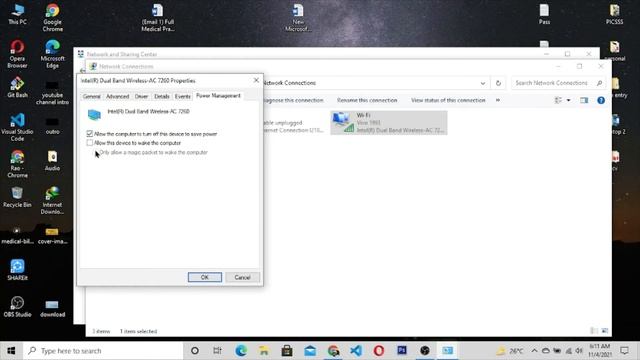This screenshot has height=360, width=640.
Task: Open This PC desktop icon
Action: click(17, 14)
